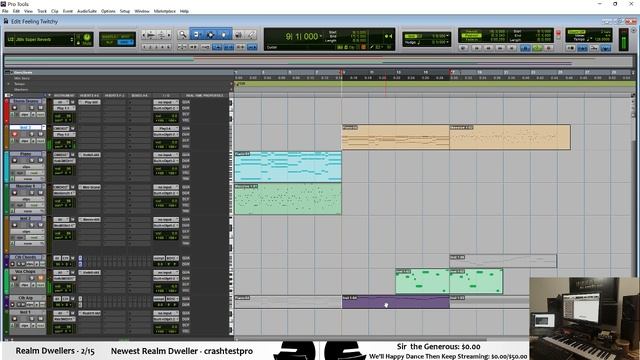Open the Grid value dropdown
This screenshot has height=360, width=640.
(447, 36)
